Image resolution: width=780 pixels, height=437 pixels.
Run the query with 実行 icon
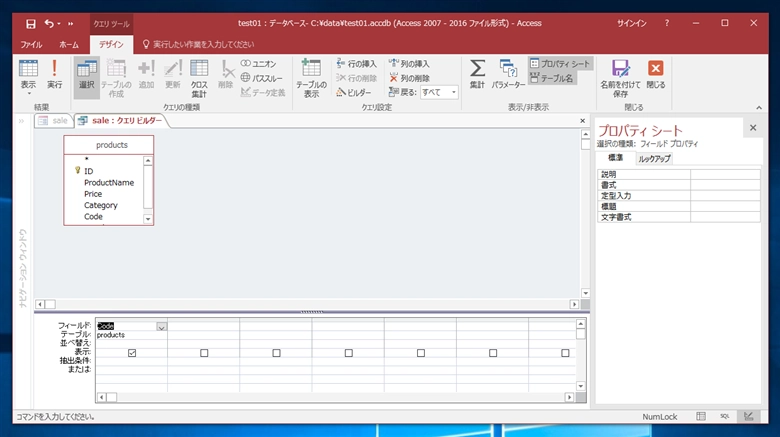(x=54, y=75)
